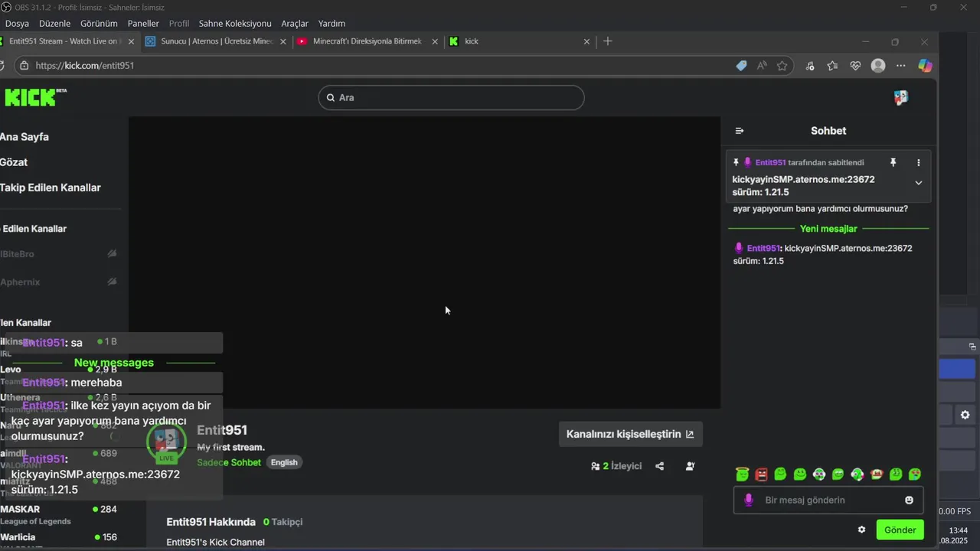Screen dimensions: 980x551
Task: Select the Warlicia channel in the sidebar
Action: pyautogui.click(x=58, y=537)
